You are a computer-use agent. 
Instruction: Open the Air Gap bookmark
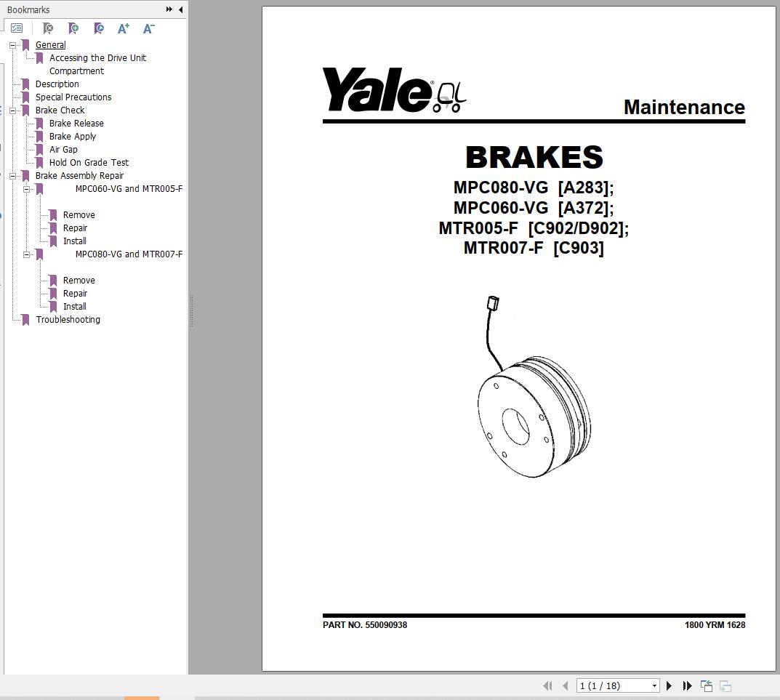63,149
